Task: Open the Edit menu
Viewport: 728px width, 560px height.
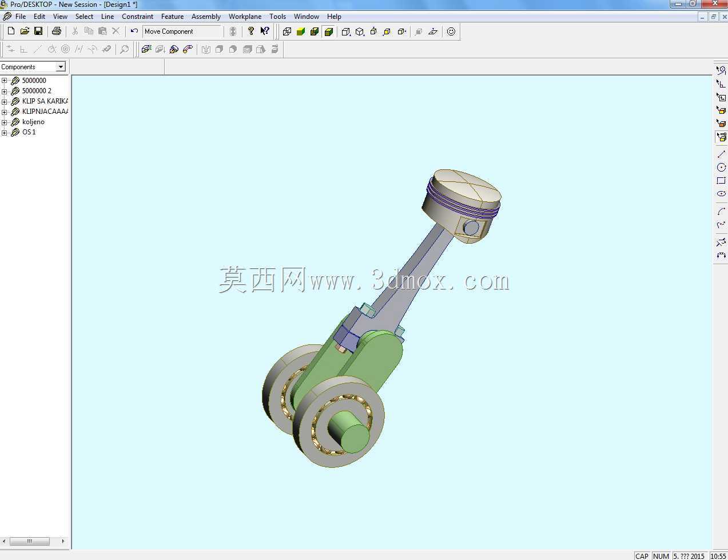Action: [x=39, y=17]
